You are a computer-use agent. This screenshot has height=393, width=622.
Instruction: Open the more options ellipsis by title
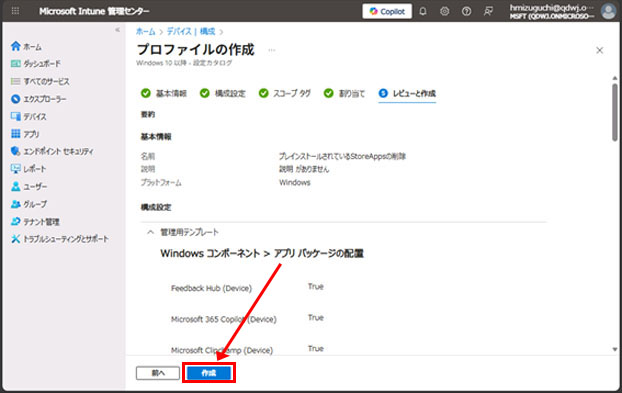pos(271,50)
